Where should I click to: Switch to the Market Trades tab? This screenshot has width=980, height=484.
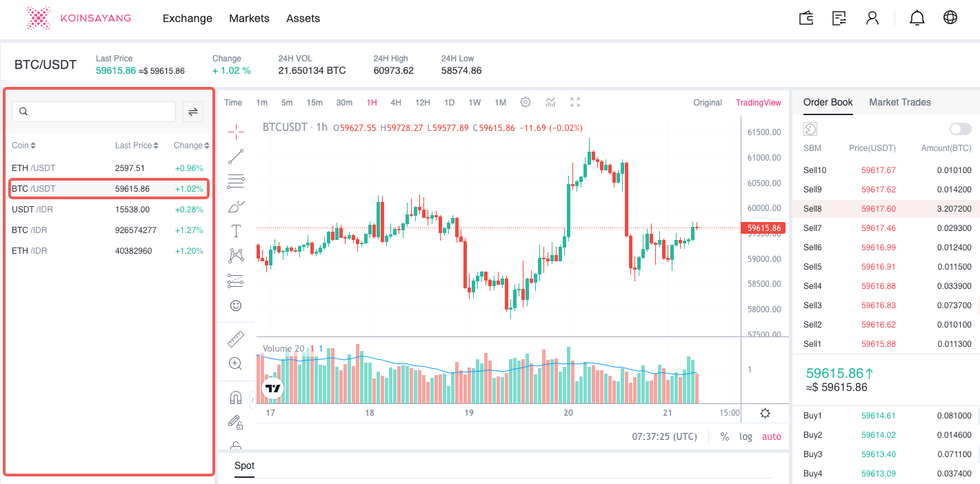click(899, 102)
